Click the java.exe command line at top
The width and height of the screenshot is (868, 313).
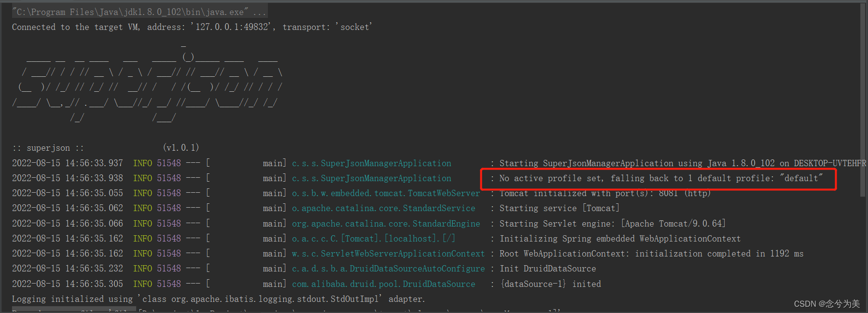point(139,12)
